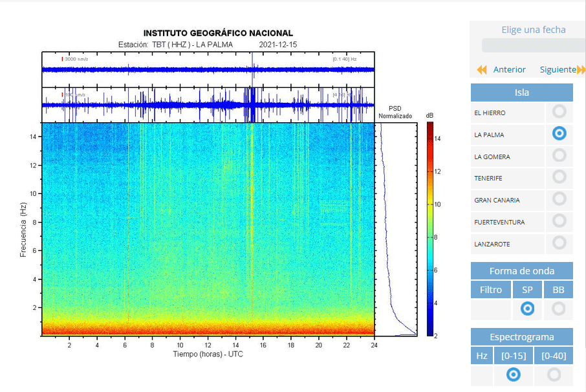Select TENERIFE island radio button

559,177
